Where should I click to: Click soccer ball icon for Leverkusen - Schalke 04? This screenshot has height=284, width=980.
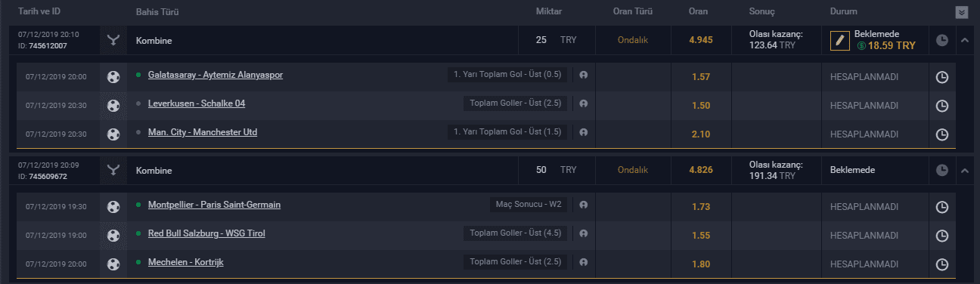tap(113, 105)
